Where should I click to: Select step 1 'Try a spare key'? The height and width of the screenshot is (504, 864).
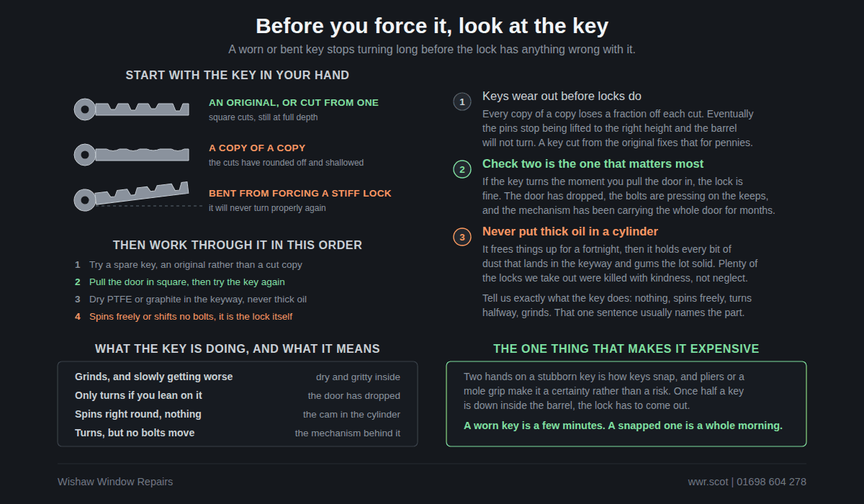pos(189,265)
